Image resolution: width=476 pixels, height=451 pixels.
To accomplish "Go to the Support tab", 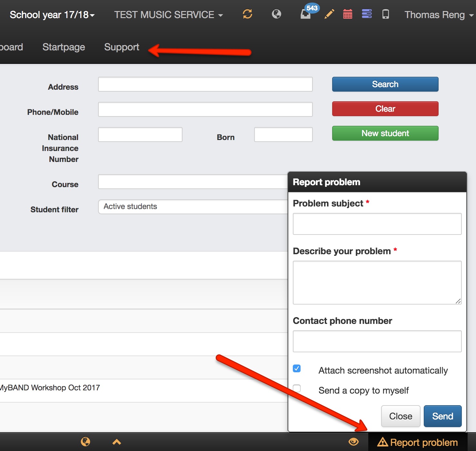I will point(121,47).
